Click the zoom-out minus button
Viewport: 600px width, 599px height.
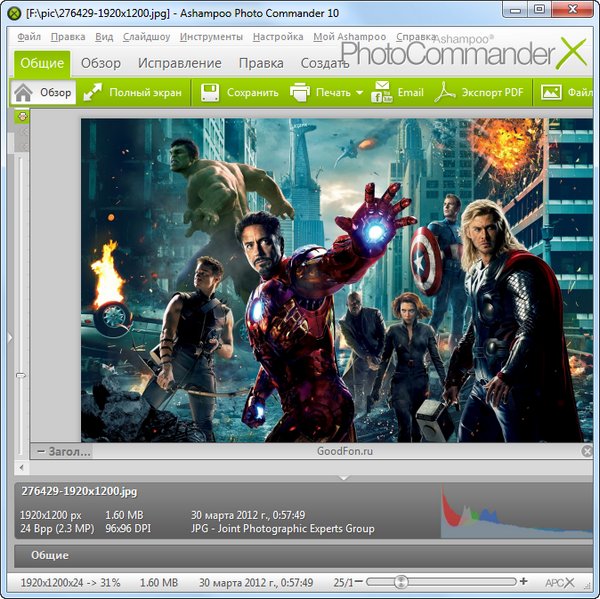coord(359,582)
